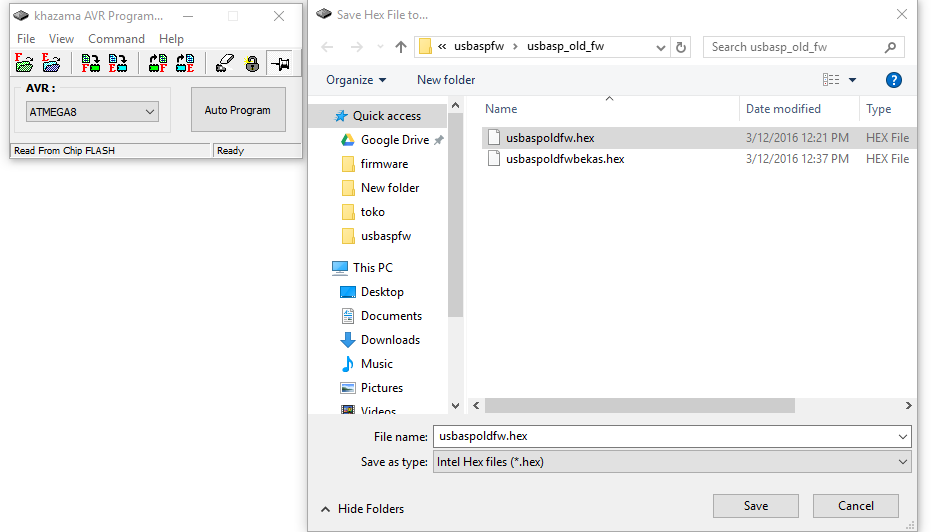Click Write EEPROM buffer to chip icon
Screen dimensions: 932x532
tap(118, 62)
